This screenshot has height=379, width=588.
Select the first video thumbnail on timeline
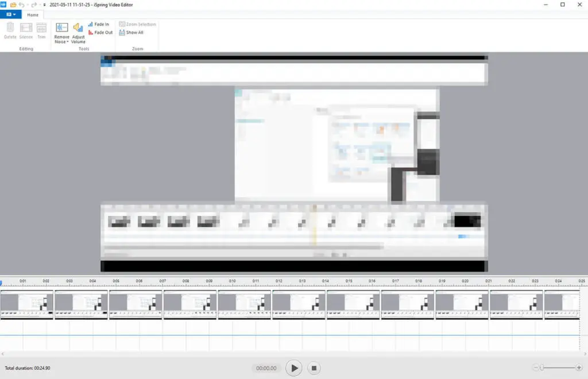(26, 304)
